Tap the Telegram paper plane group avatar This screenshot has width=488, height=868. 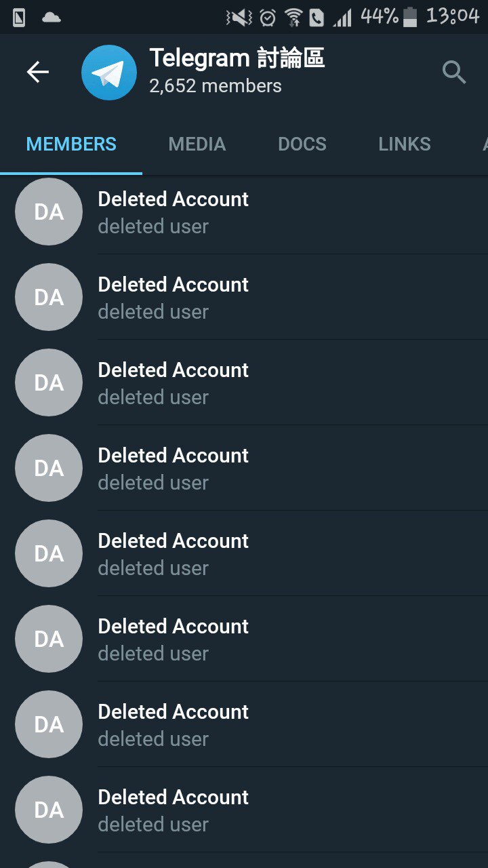click(108, 73)
